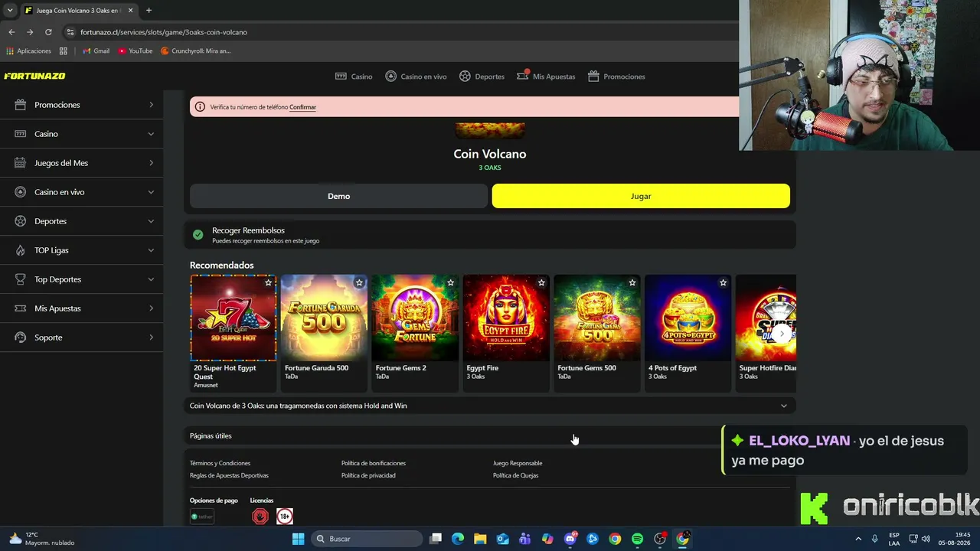Viewport: 980px width, 551px height.
Task: Click the gift icon in sidebar Promociones row
Action: coord(20,105)
